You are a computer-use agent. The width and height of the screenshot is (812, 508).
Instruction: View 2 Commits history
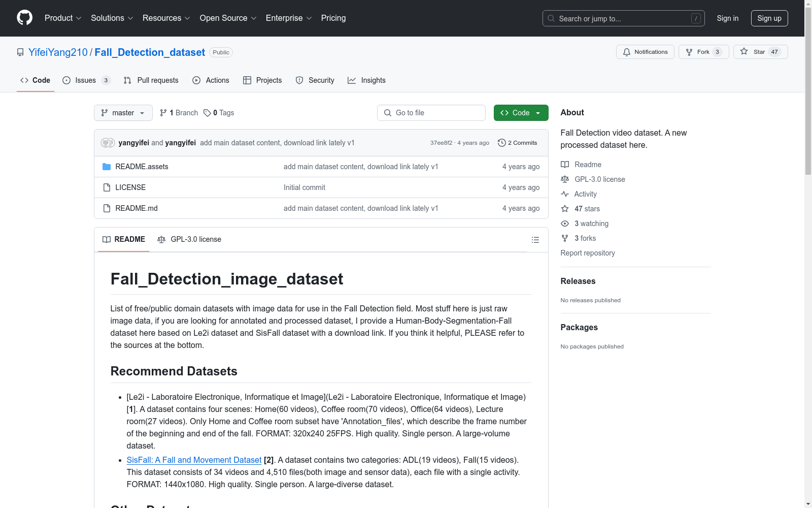(518, 143)
